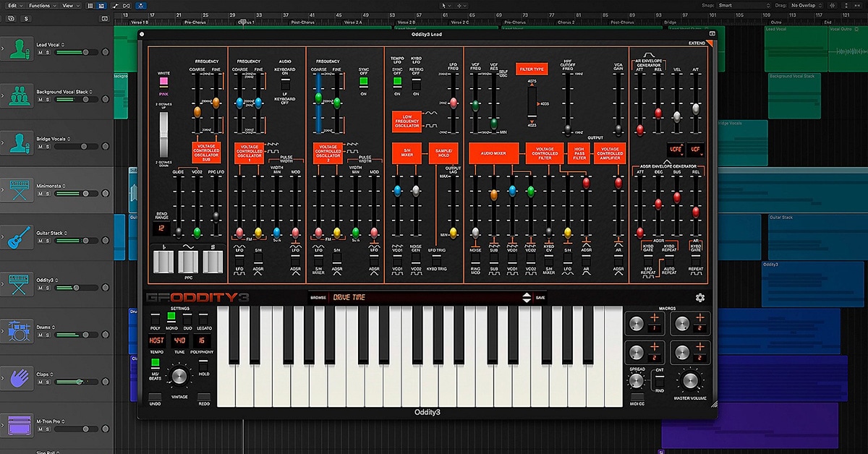
Task: Click the BROWSE preset button
Action: pyautogui.click(x=318, y=297)
